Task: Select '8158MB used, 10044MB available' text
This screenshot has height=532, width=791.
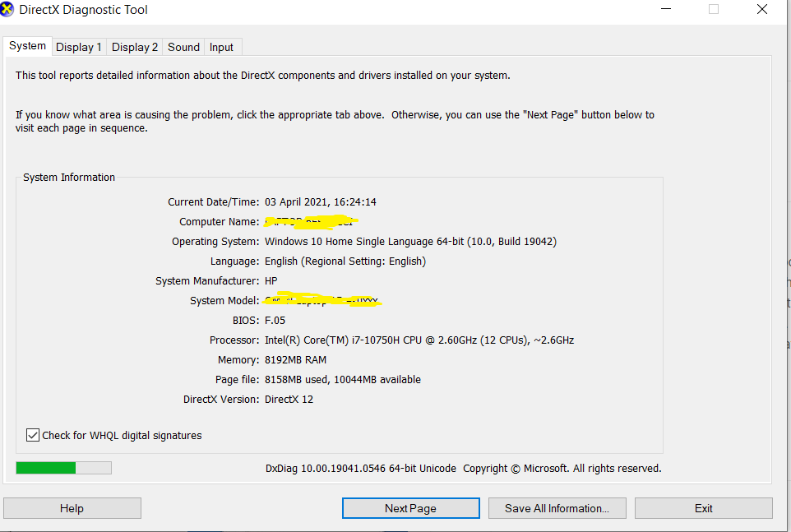Action: pos(343,380)
